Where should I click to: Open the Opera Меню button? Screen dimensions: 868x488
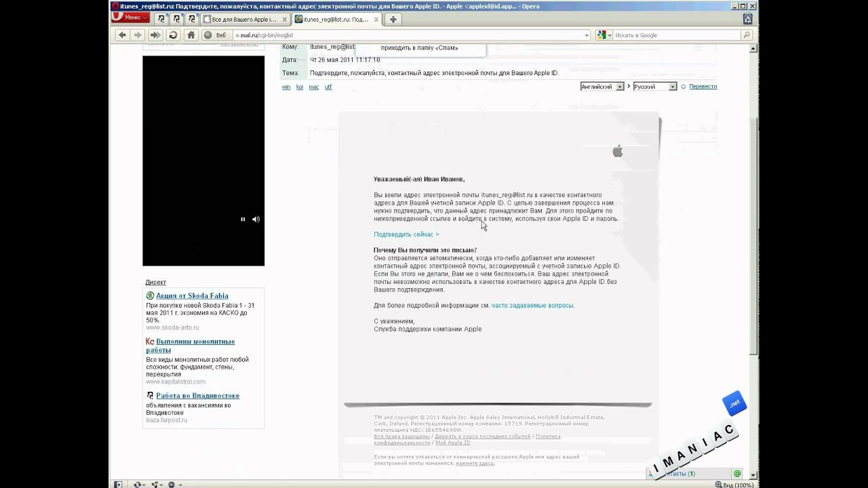[x=130, y=18]
